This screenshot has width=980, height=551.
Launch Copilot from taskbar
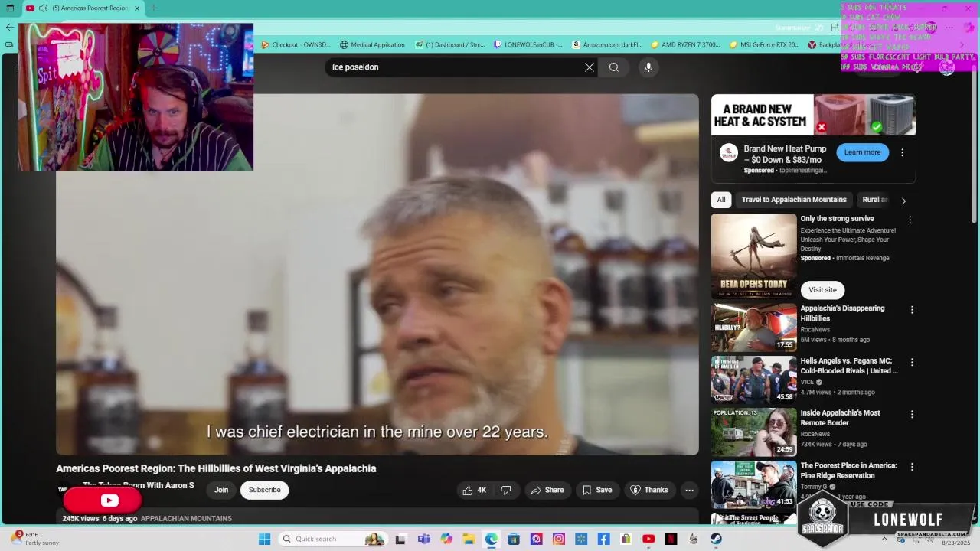(446, 539)
